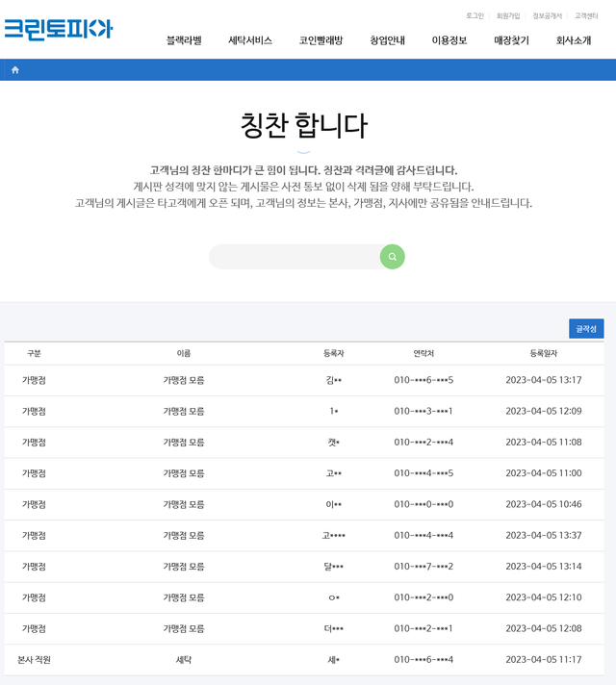Open the 가맹점 모음 post dated 10:46
The height and width of the screenshot is (685, 616).
click(x=184, y=504)
